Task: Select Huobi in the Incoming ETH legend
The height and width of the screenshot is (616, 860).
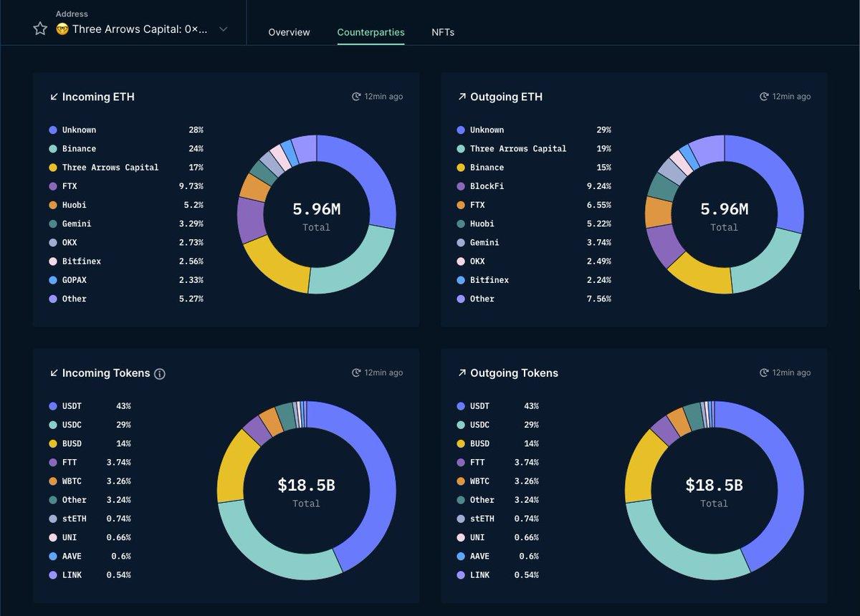Action: click(76, 205)
